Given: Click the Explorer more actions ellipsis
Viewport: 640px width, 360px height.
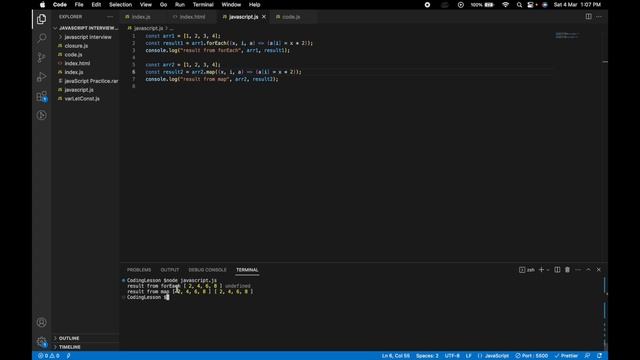Looking at the screenshot, I should 110,17.
